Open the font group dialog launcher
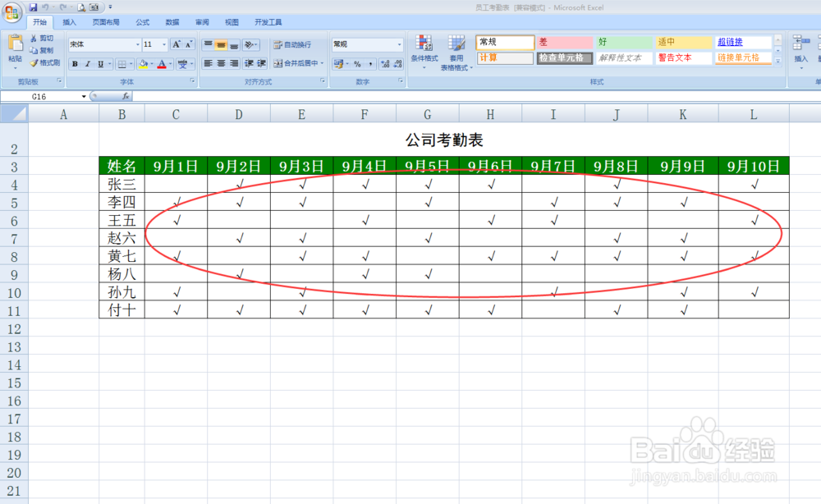 [192, 81]
